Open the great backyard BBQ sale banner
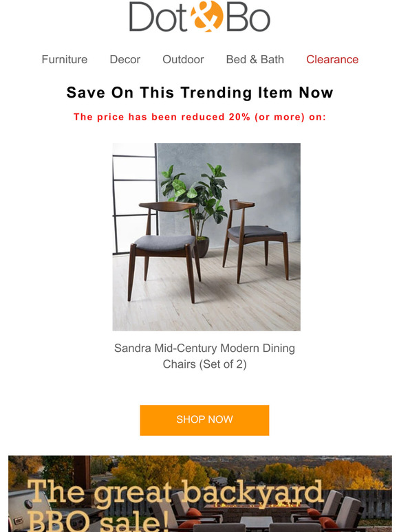The width and height of the screenshot is (399, 532). tap(200, 494)
